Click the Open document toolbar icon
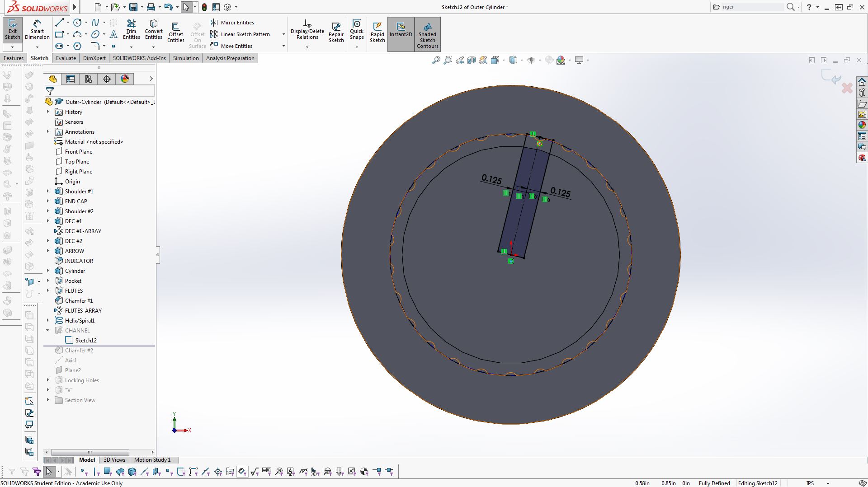The width and height of the screenshot is (868, 487). pos(115,7)
